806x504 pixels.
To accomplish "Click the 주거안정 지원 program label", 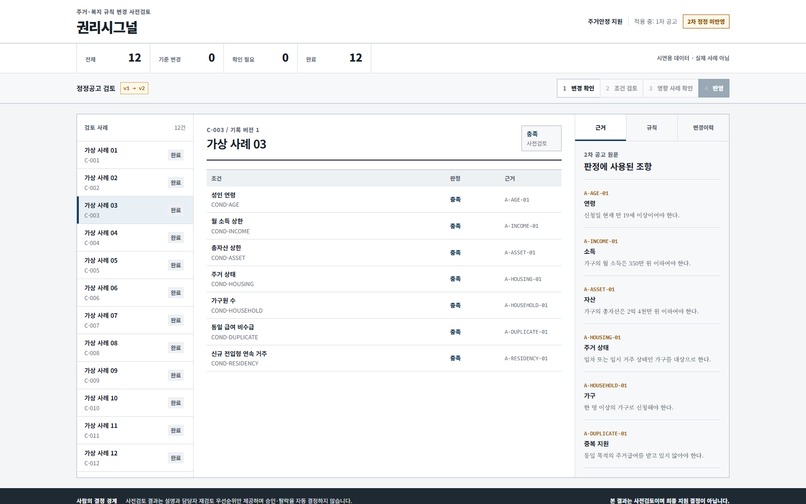I will [605, 22].
